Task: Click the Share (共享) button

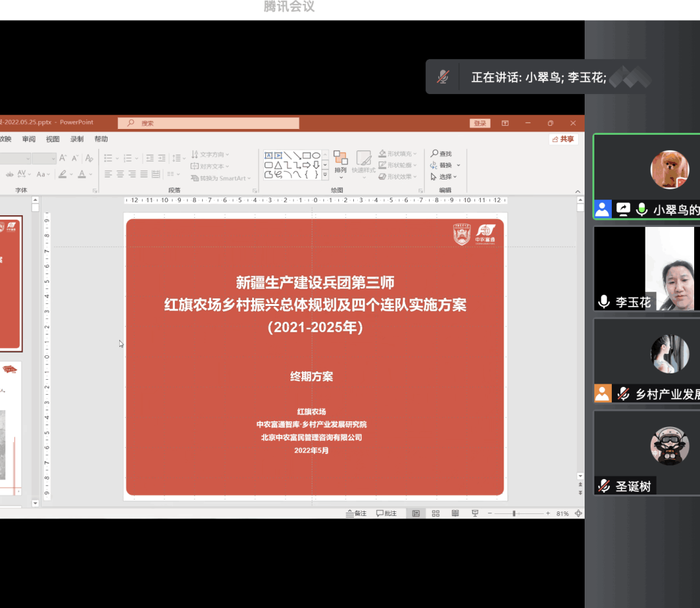Action: click(x=563, y=139)
